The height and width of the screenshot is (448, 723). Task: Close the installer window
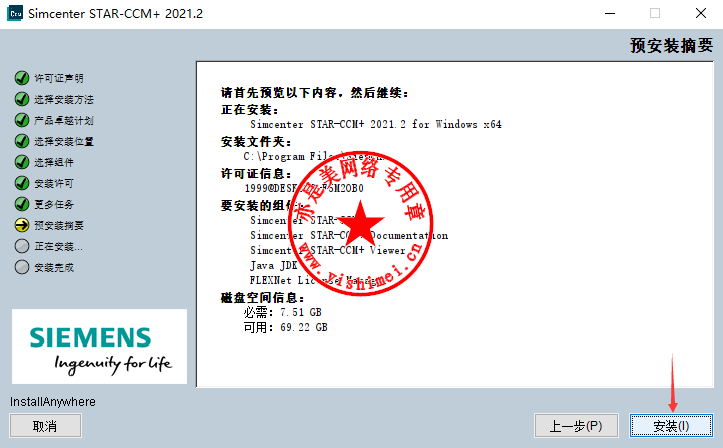point(701,13)
